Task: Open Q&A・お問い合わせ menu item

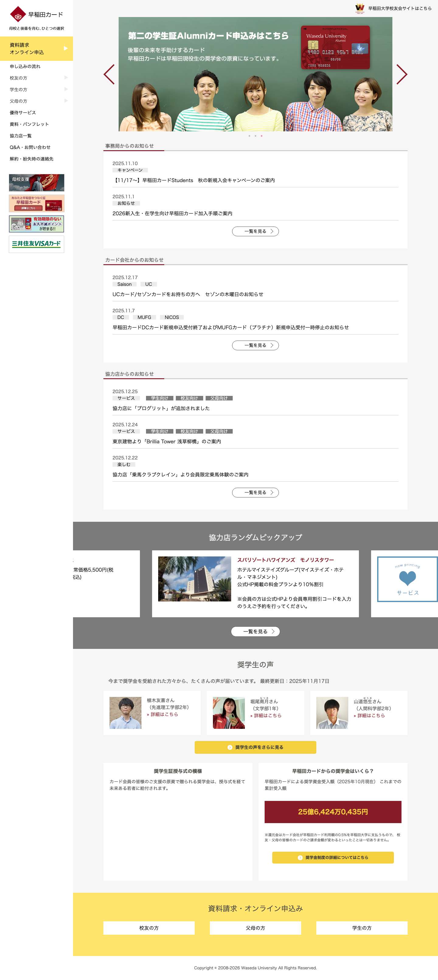Action: click(30, 147)
